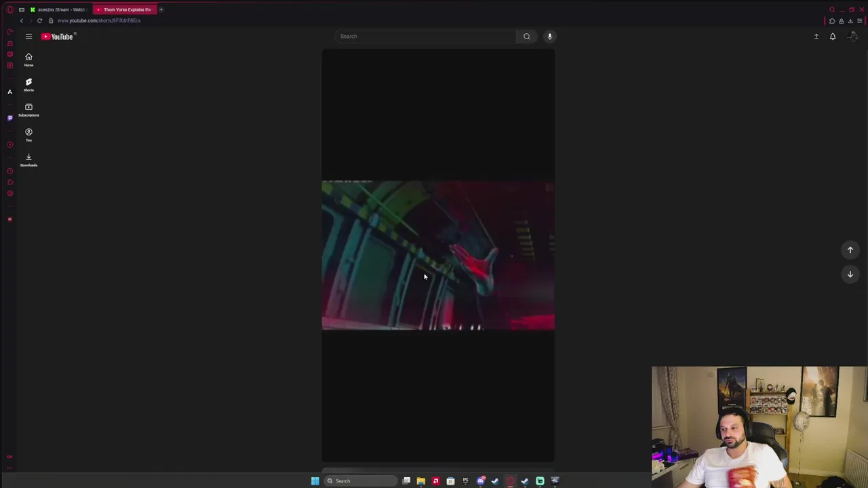Open Extensions cube in Opera sidebar
This screenshot has width=868, height=488.
point(9,182)
